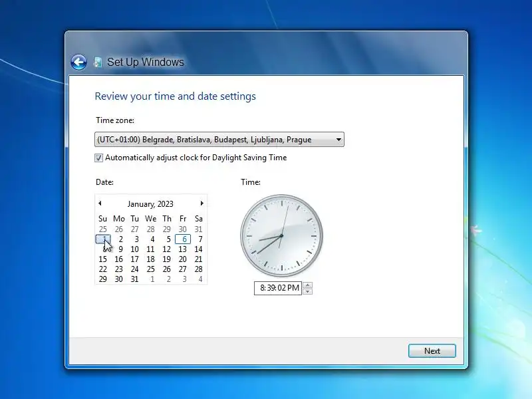Select January 31 in the calendar
This screenshot has height=399, width=532.
click(x=135, y=279)
